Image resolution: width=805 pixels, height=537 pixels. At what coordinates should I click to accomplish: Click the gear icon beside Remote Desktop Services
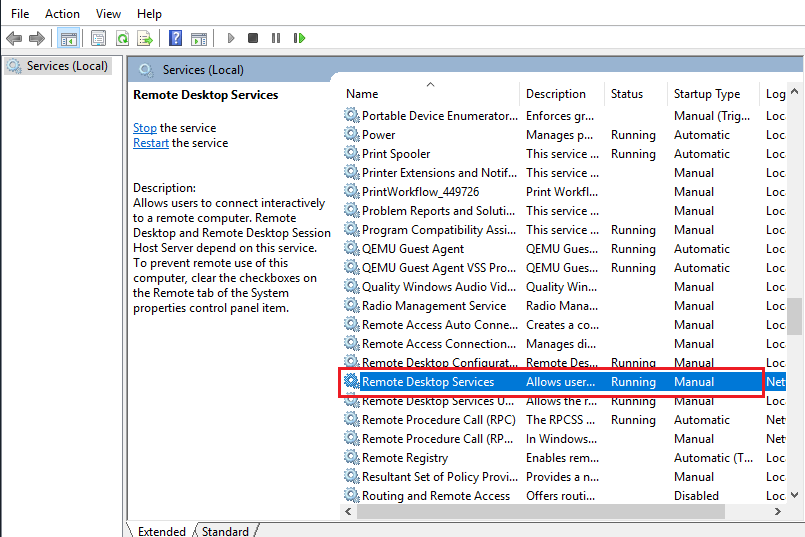351,381
